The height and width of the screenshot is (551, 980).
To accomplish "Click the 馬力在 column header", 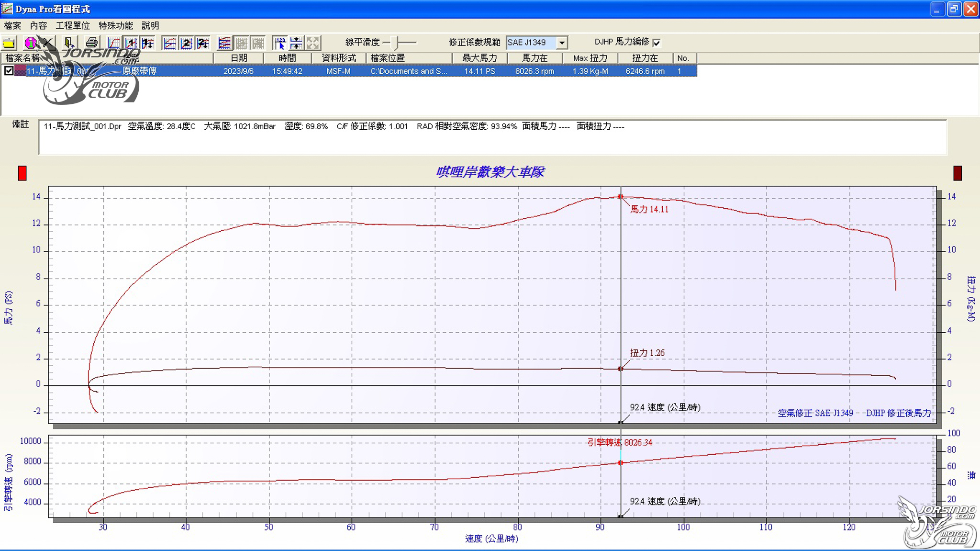I will pos(535,58).
